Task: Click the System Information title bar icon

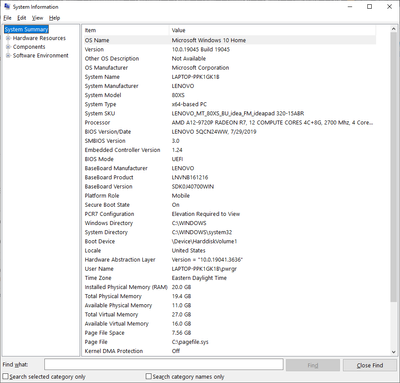Action: coord(7,6)
